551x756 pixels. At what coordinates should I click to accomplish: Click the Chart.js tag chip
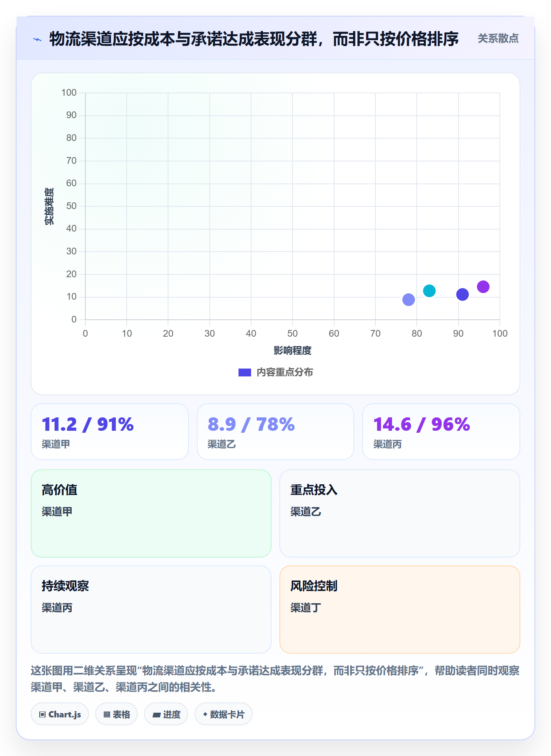point(60,714)
